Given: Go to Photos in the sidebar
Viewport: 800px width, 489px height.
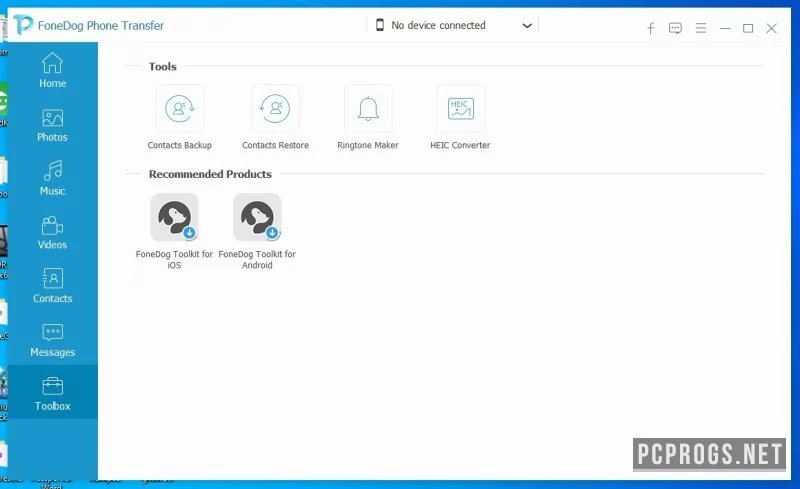Looking at the screenshot, I should 53,125.
